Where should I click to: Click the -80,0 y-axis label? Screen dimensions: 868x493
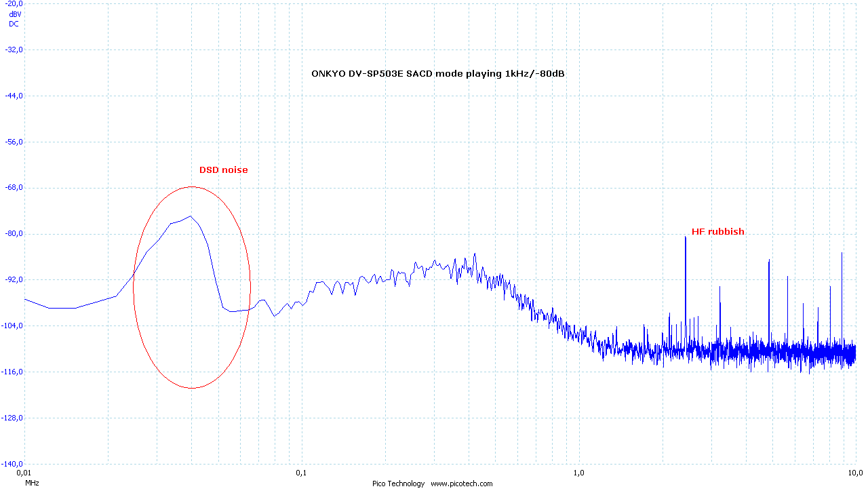click(x=14, y=234)
